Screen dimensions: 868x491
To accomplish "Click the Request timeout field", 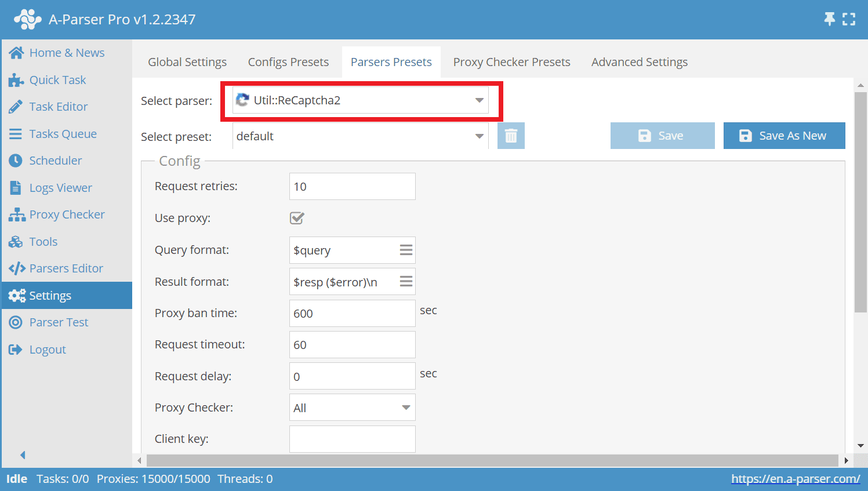I will pos(352,344).
